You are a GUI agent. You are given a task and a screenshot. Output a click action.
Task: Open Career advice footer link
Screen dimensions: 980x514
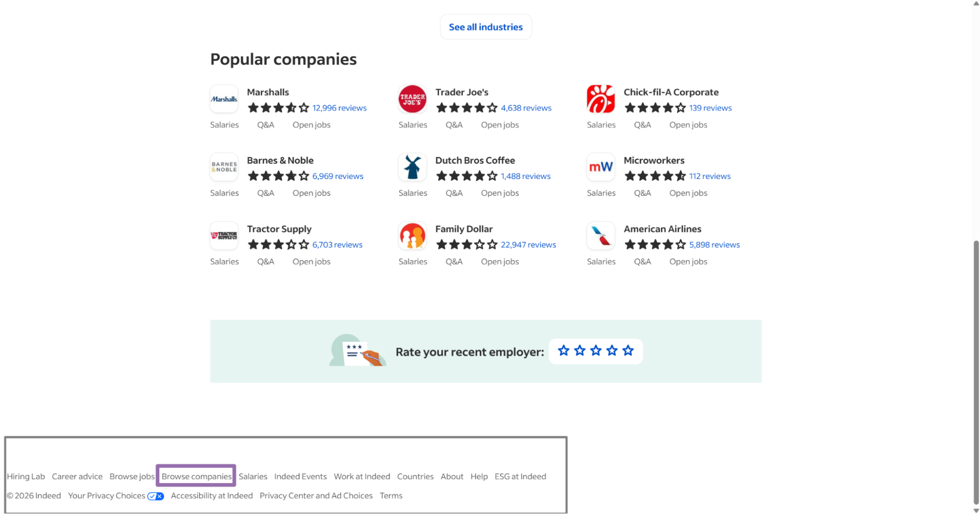click(77, 477)
